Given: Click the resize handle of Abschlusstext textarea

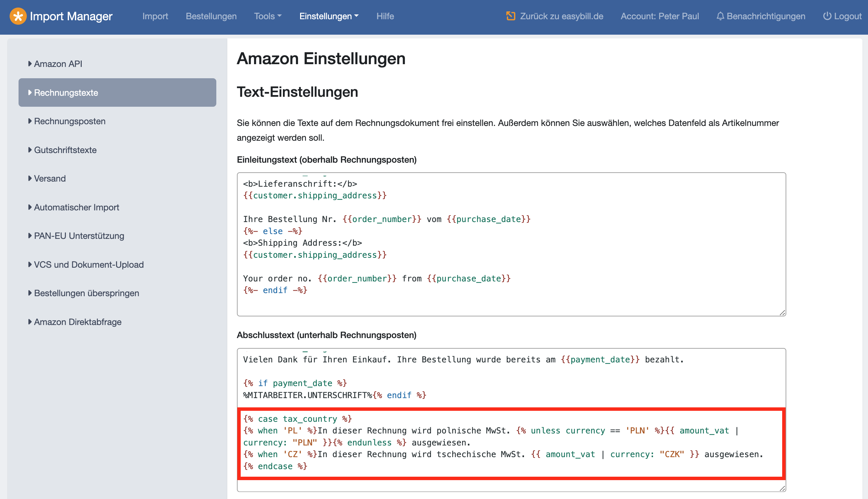Looking at the screenshot, I should (782, 488).
